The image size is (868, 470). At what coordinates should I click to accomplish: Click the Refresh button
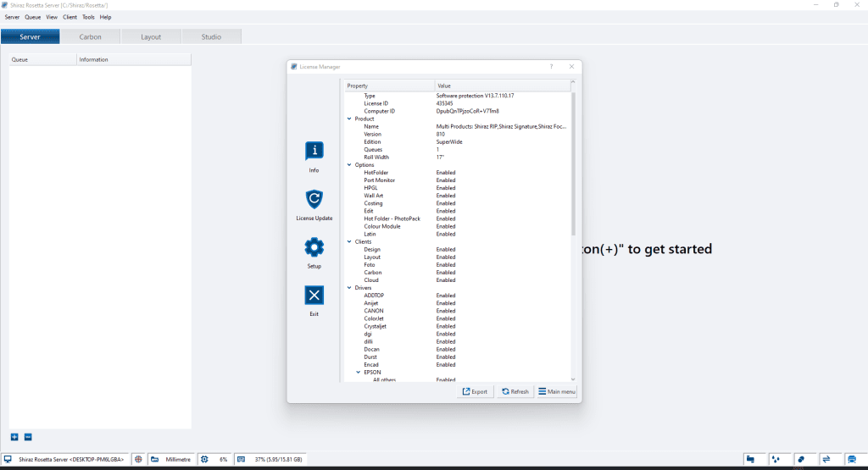point(515,391)
